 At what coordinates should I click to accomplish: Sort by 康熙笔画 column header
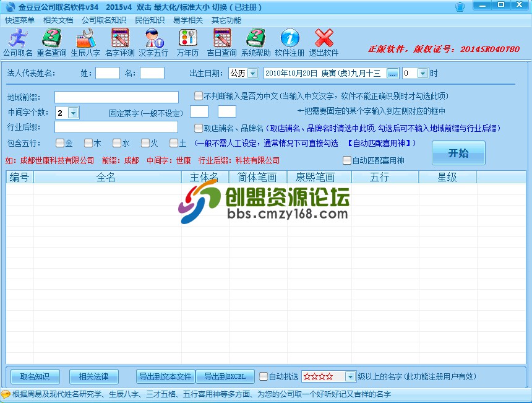tap(319, 177)
